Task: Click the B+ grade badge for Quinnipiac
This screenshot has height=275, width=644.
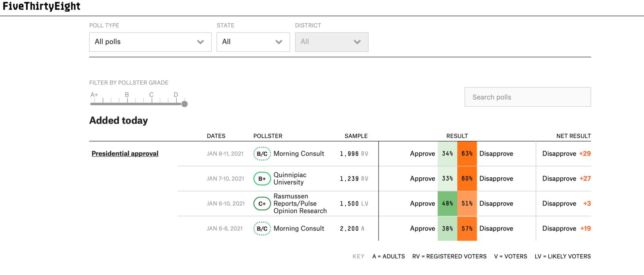Action: [262, 179]
